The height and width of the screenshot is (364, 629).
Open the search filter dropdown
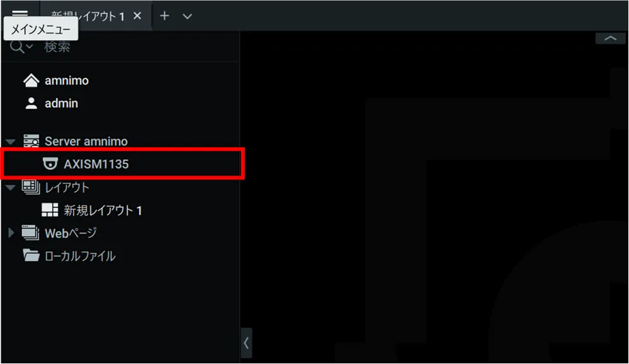21,46
